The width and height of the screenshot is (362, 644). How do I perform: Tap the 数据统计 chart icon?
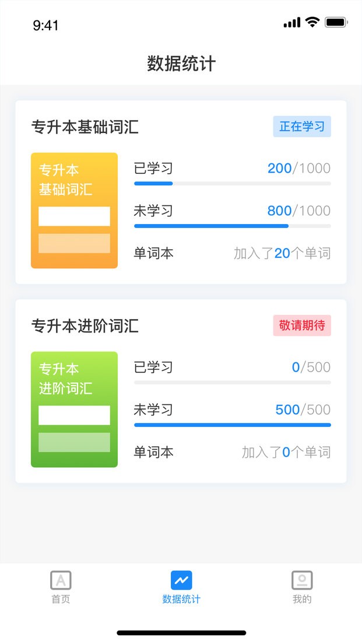pos(181,580)
